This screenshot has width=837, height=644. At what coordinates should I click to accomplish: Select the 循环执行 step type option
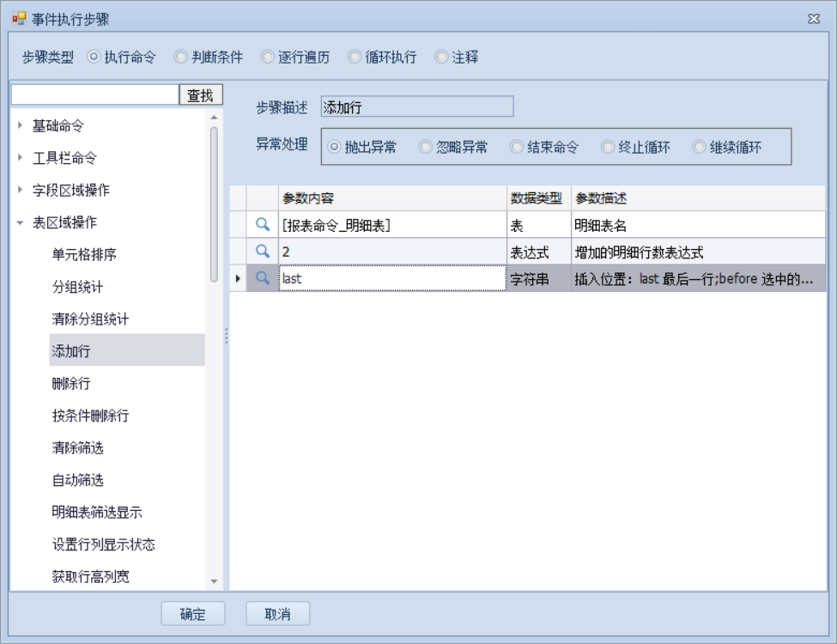(355, 58)
